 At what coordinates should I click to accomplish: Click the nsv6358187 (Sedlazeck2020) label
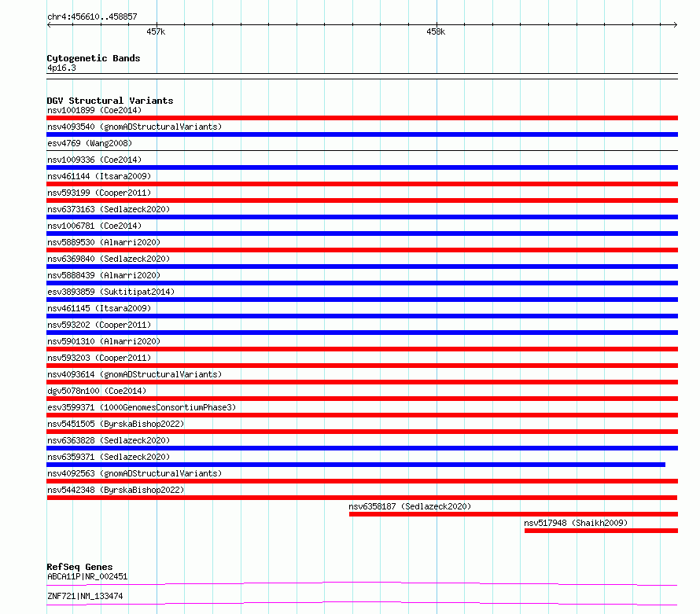pyautogui.click(x=410, y=506)
